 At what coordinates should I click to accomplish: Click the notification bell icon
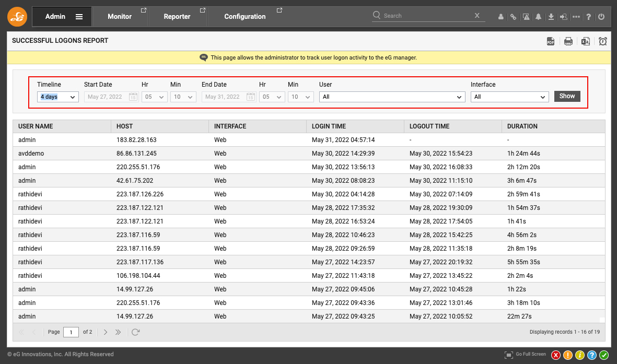[x=538, y=17]
